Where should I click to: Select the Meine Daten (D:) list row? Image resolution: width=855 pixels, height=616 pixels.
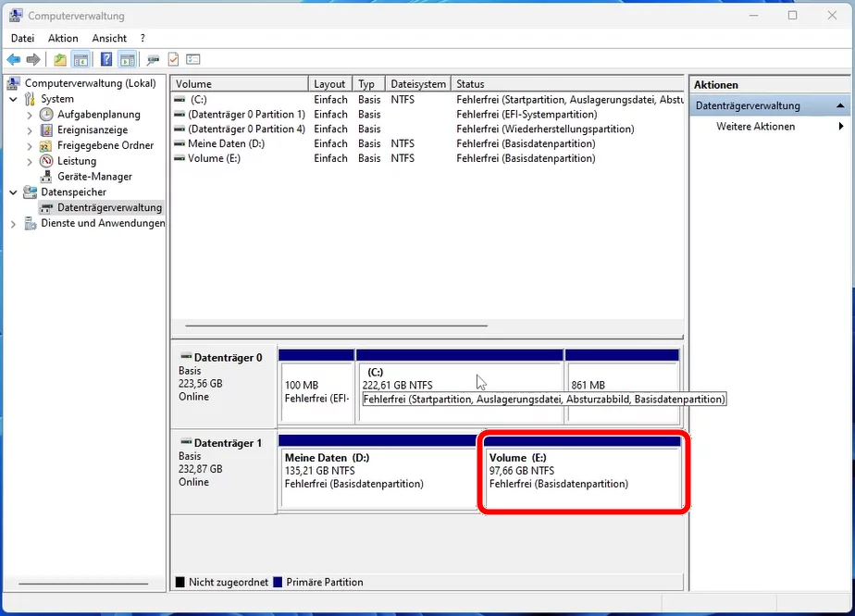[x=427, y=144]
